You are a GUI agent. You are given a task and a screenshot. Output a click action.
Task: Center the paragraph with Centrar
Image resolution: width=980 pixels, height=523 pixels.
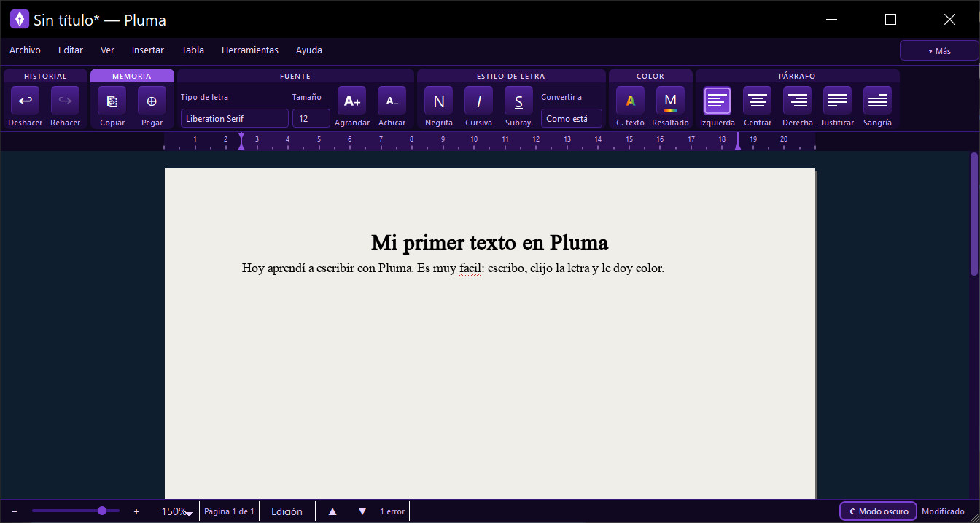pos(757,101)
